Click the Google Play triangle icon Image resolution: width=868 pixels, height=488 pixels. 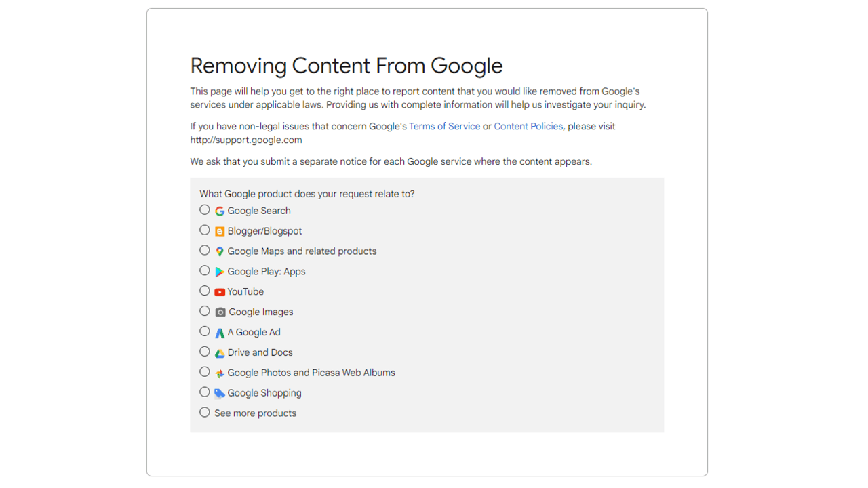(x=219, y=271)
